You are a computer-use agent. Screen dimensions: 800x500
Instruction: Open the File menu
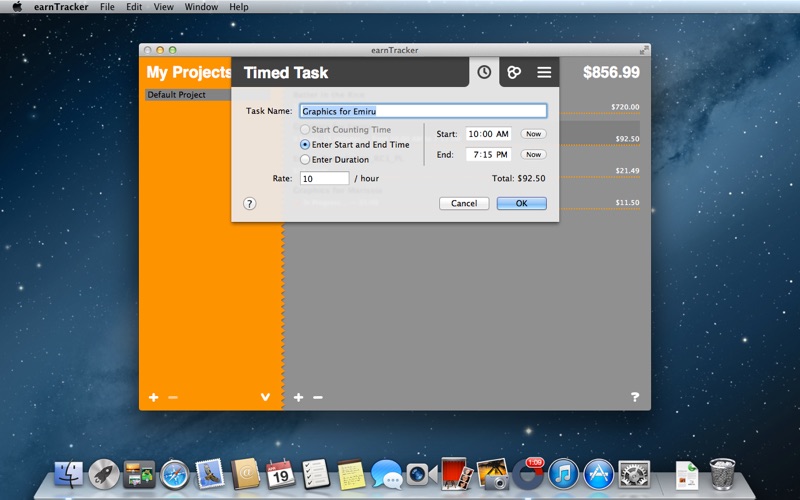click(107, 7)
